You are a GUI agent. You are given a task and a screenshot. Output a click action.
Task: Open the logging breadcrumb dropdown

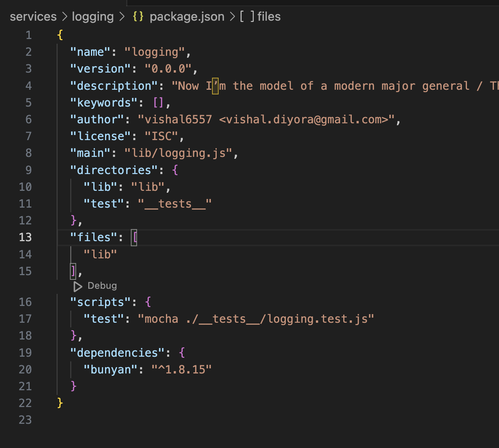(x=93, y=16)
